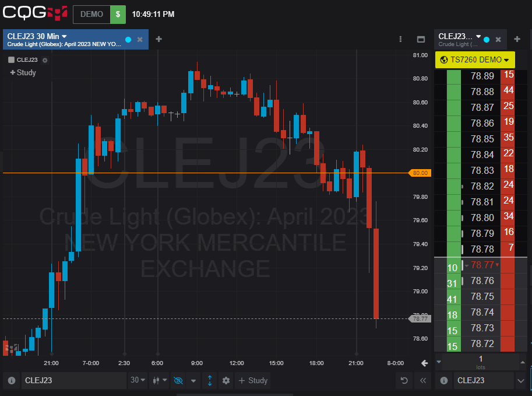The width and height of the screenshot is (532, 396).
Task: Click the CQG logo
Action: [x=35, y=13]
